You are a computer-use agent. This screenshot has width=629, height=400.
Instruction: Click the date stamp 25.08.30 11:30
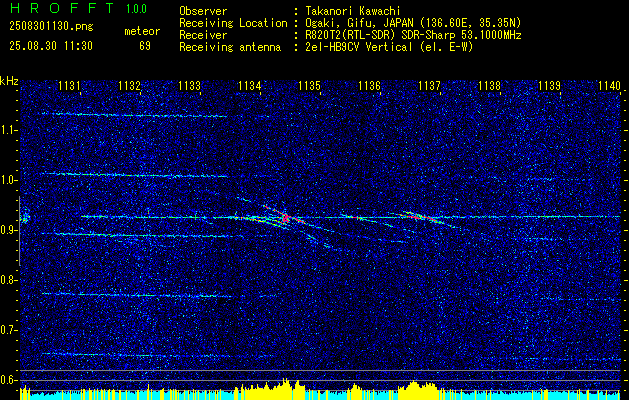point(51,46)
